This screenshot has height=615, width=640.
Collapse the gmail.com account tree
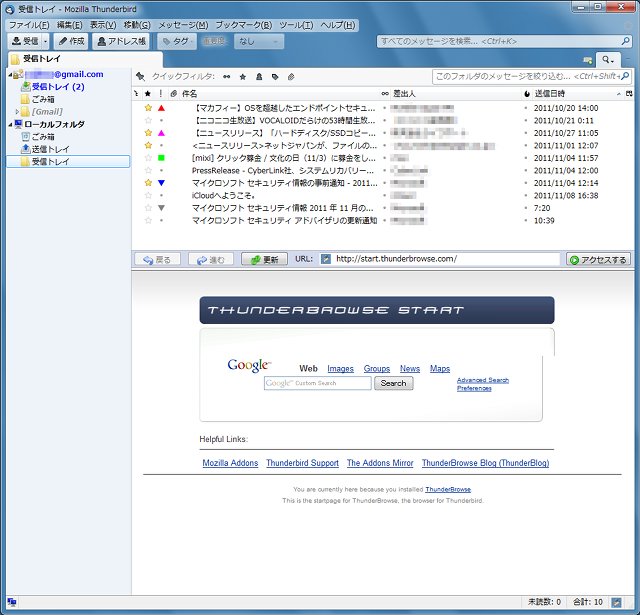coord(10,75)
